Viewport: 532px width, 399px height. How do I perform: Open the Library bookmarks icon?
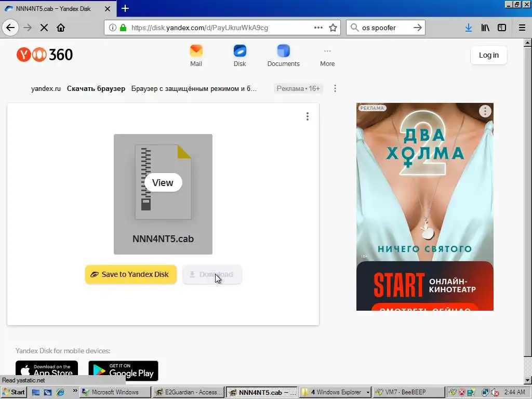click(x=485, y=28)
